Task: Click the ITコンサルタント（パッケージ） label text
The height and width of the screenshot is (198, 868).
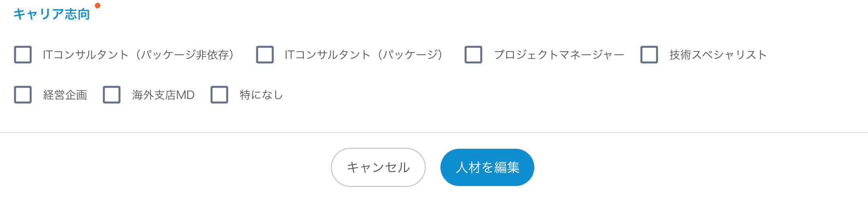Action: coord(364,55)
